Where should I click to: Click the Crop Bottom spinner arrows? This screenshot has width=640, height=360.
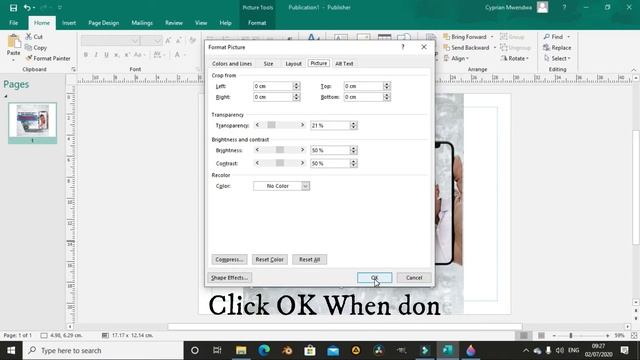click(x=387, y=97)
